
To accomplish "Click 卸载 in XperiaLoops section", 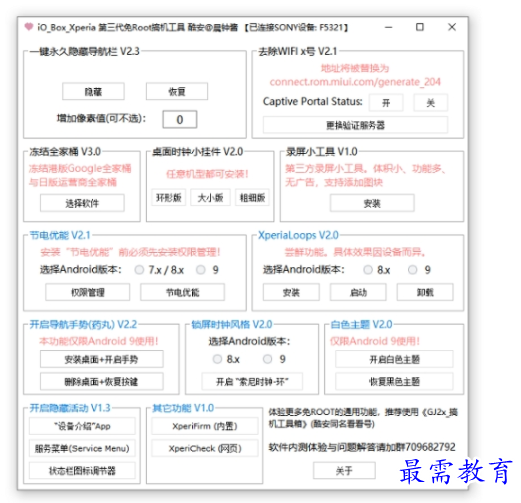I will click(x=425, y=292).
